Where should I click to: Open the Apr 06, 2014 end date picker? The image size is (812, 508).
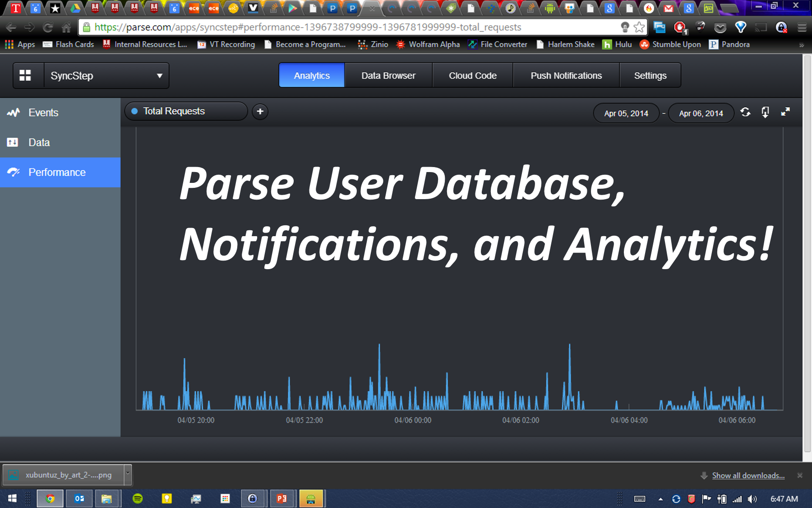click(701, 113)
